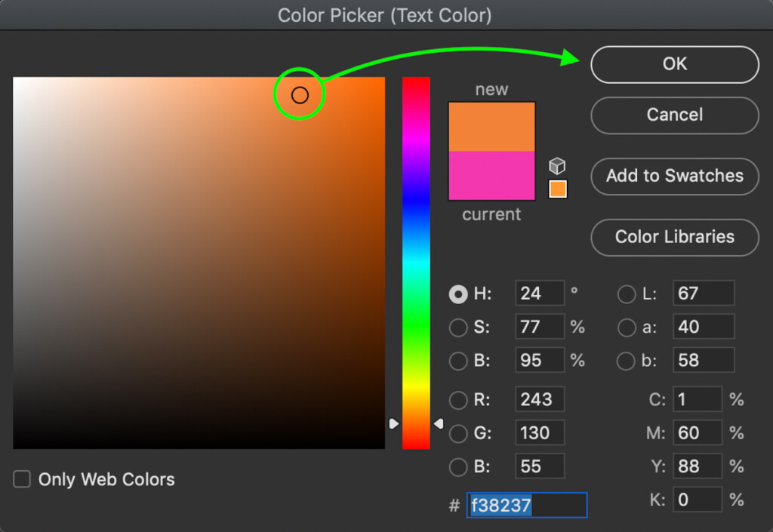Viewport: 773px width, 532px height.
Task: Click the new orange color preview
Action: pos(491,127)
